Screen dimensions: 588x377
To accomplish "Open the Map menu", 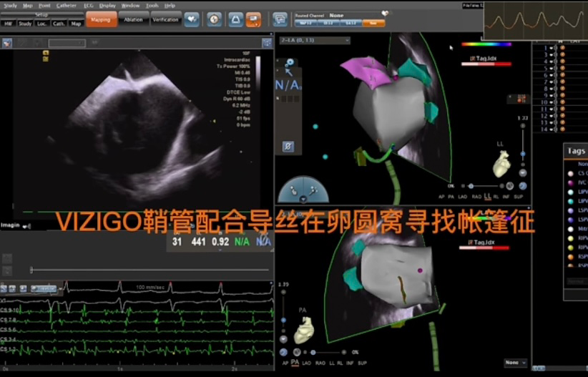I will pos(27,6).
